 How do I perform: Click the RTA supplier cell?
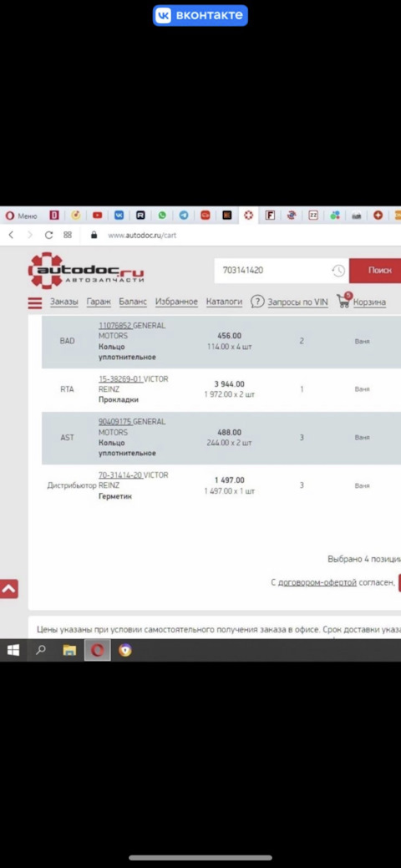67,389
